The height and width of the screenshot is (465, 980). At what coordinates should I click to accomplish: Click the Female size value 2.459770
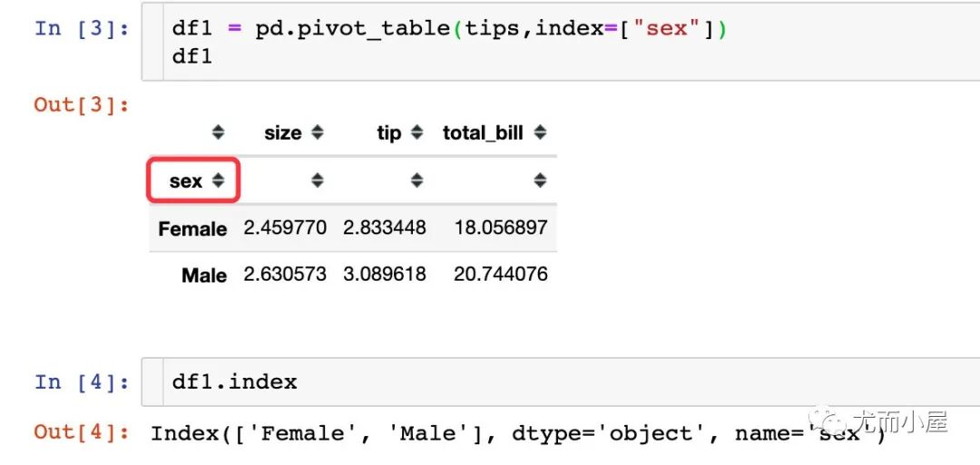[x=285, y=227]
